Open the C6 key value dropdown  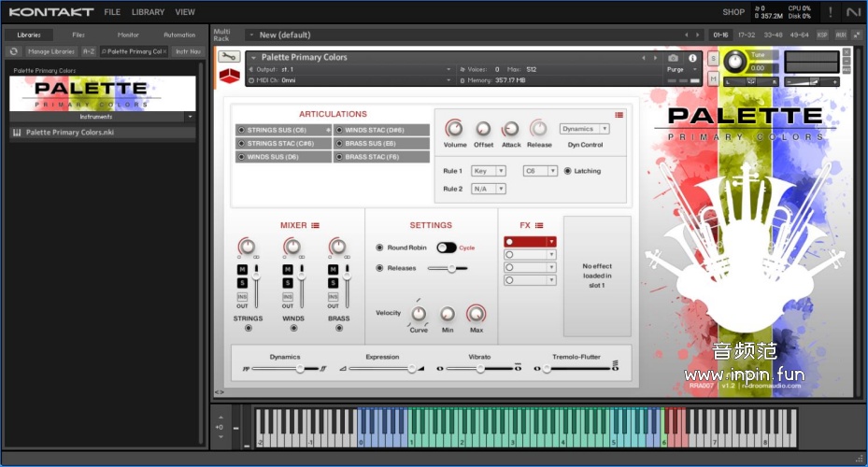pos(540,171)
